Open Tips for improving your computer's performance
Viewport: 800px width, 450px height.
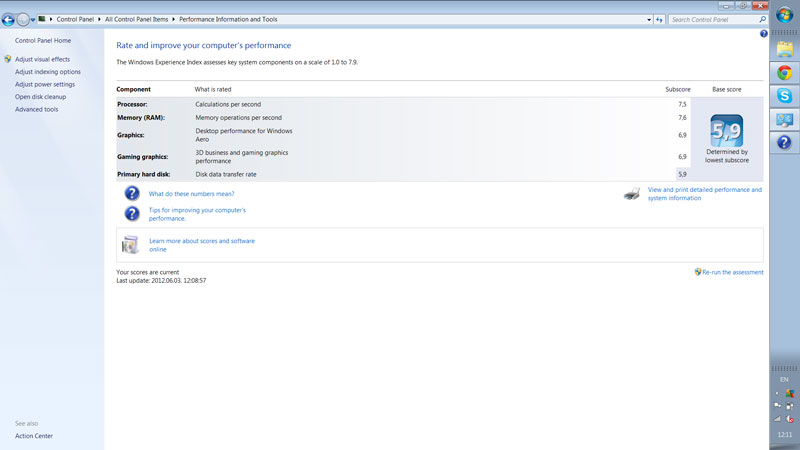(x=197, y=214)
